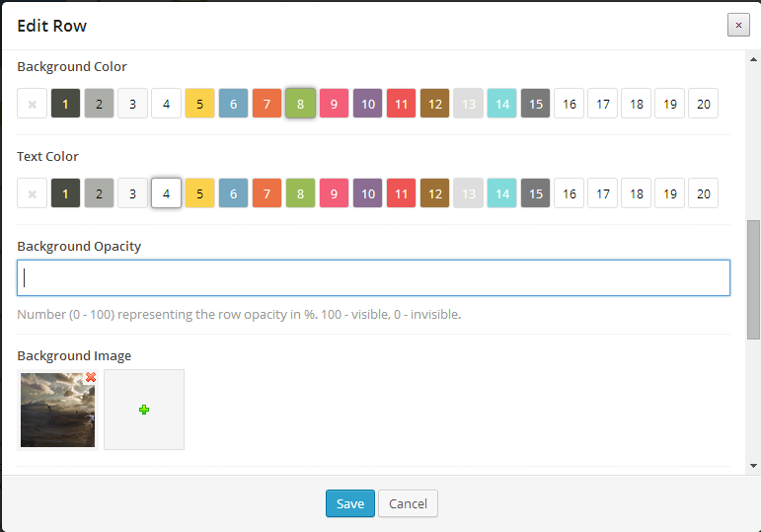
Task: Choose Text Color swatch 7 orange
Action: pyautogui.click(x=266, y=193)
